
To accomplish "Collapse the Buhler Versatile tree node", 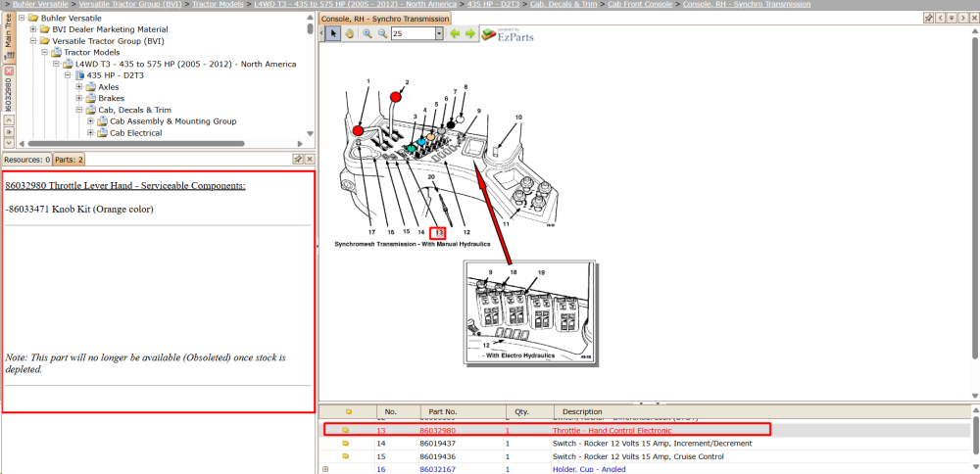I will pos(22,18).
